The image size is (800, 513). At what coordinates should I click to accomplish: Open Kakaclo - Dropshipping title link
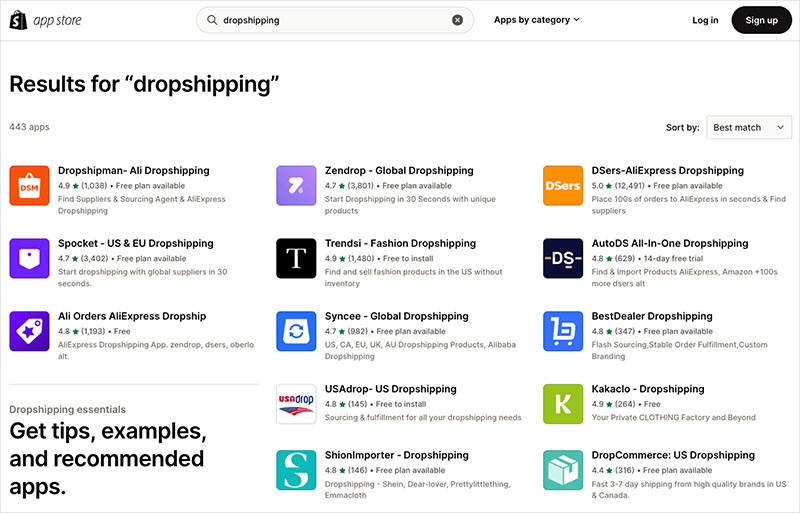648,389
